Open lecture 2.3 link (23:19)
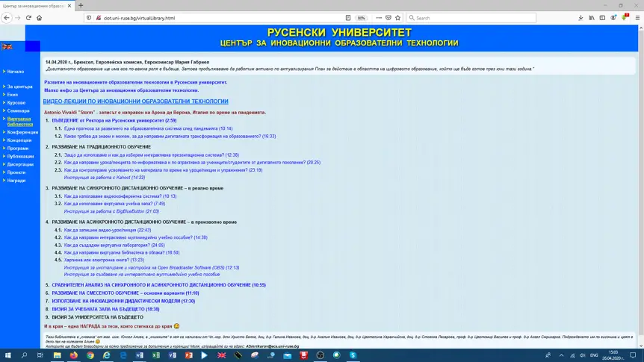 click(x=163, y=170)
